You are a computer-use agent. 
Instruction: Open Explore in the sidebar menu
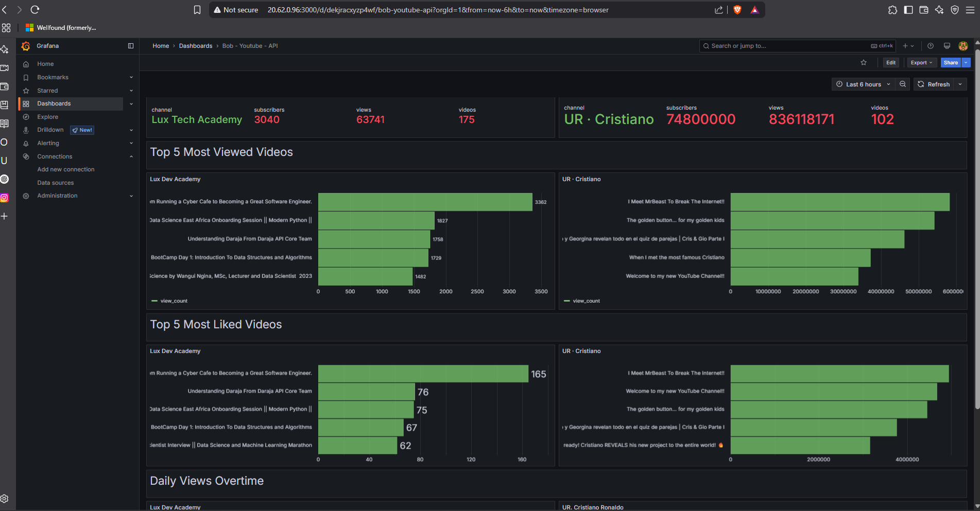[47, 117]
